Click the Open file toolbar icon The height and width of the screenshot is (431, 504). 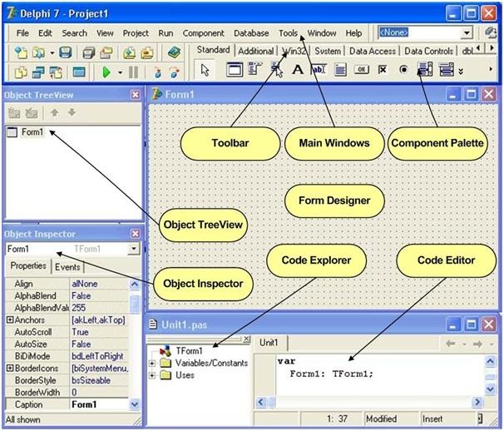click(x=38, y=52)
